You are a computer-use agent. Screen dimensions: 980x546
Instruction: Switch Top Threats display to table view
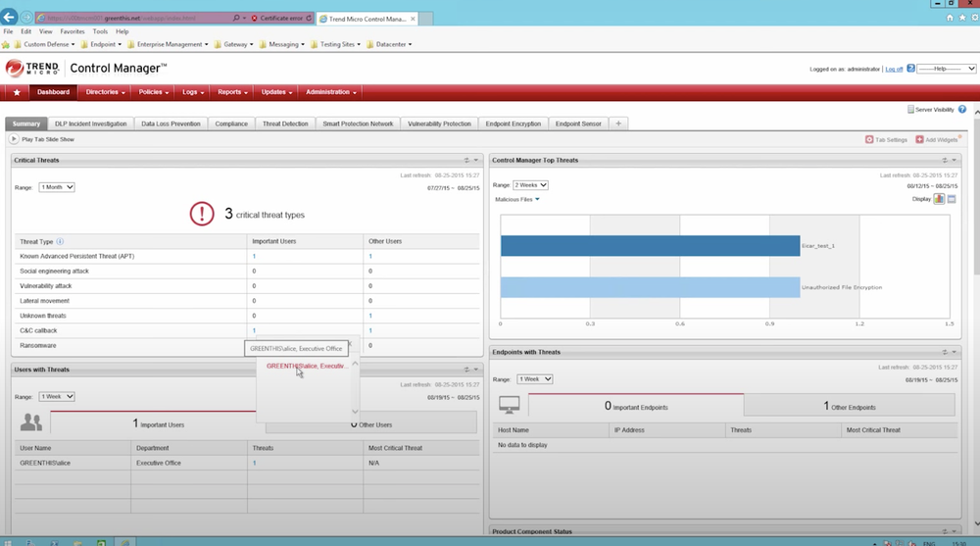pos(952,199)
